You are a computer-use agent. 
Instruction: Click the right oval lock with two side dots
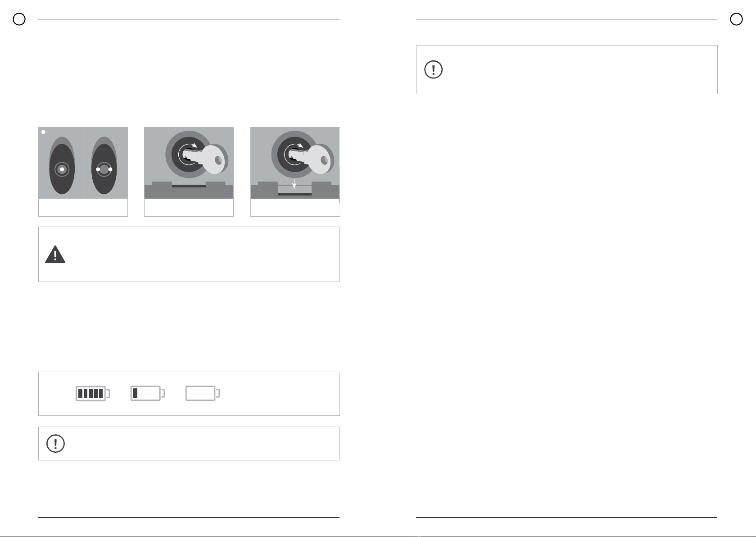(x=104, y=166)
